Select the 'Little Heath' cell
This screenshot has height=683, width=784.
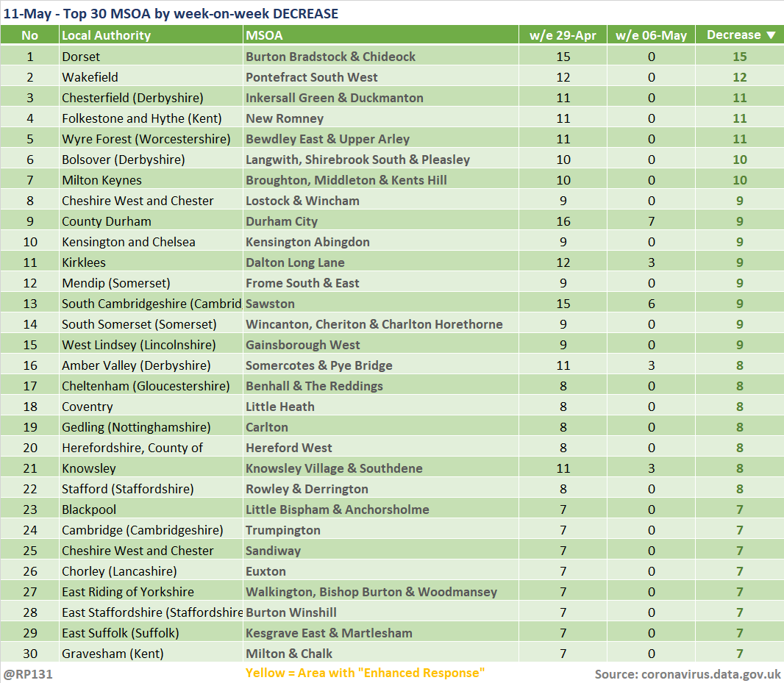pyautogui.click(x=380, y=407)
